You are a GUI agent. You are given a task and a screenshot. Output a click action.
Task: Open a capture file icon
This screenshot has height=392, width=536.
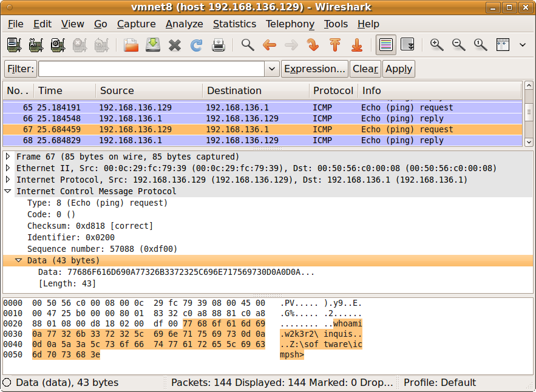[x=131, y=45]
